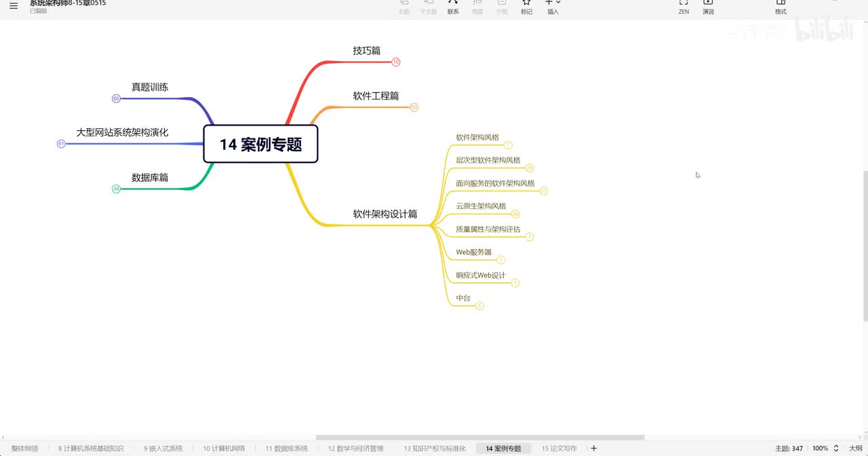
Task: Switch to the 9 嵌入式系统 sheet tab
Action: click(163, 449)
